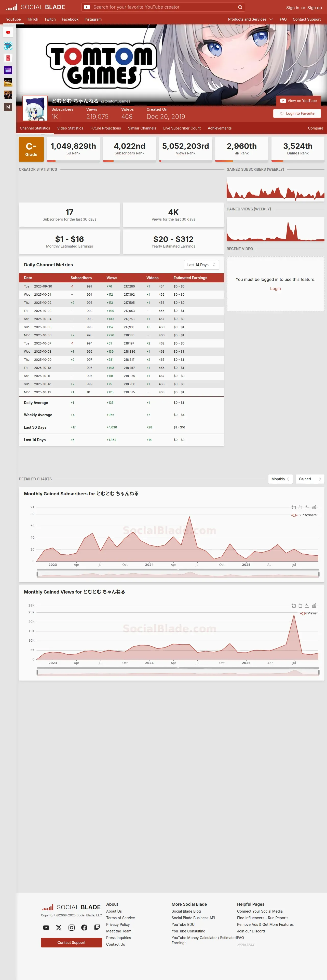Image resolution: width=327 pixels, height=980 pixels.
Task: Click zoom reset icon on views chart
Action: click(300, 605)
